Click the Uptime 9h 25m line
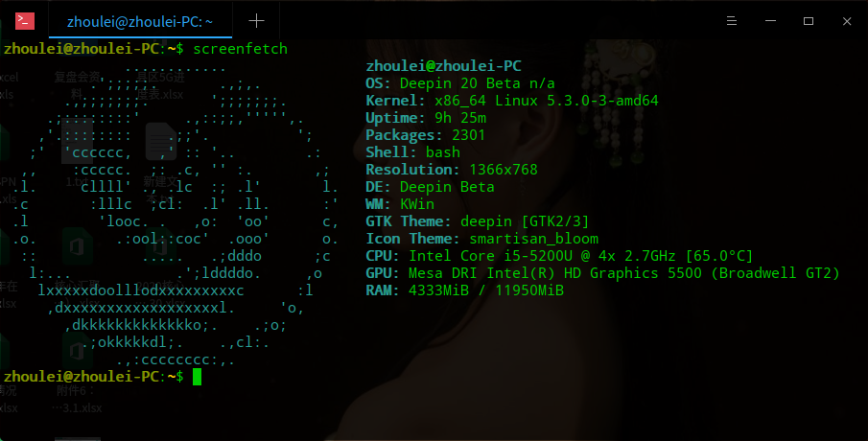The height and width of the screenshot is (441, 868). tap(426, 118)
